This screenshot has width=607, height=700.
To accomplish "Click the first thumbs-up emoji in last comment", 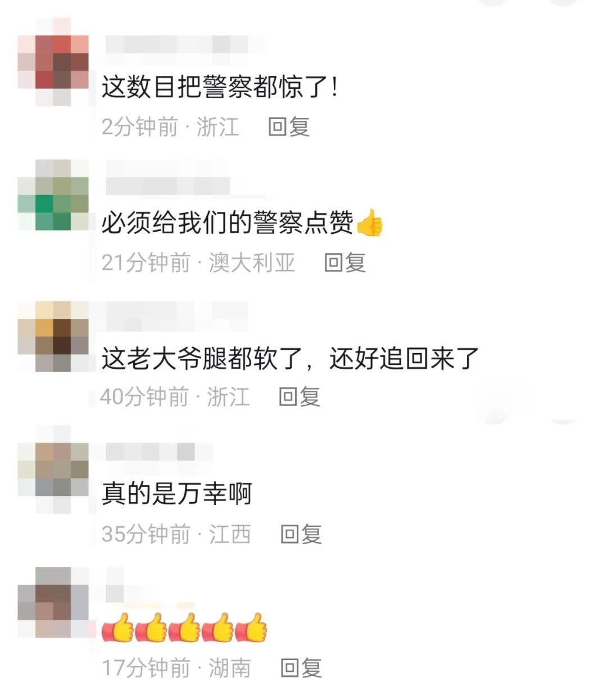I will [117, 627].
